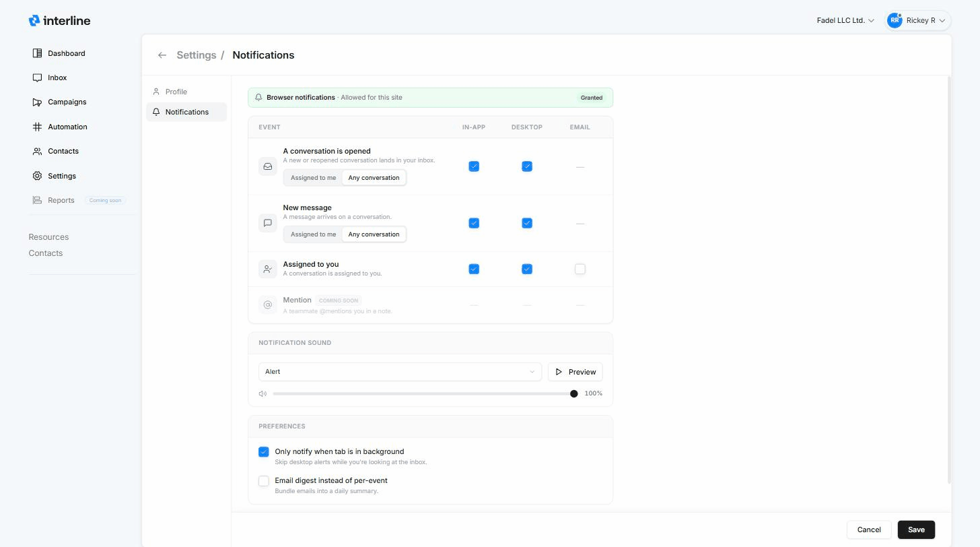This screenshot has height=547, width=980.
Task: Open the Alert sound dropdown
Action: click(400, 372)
